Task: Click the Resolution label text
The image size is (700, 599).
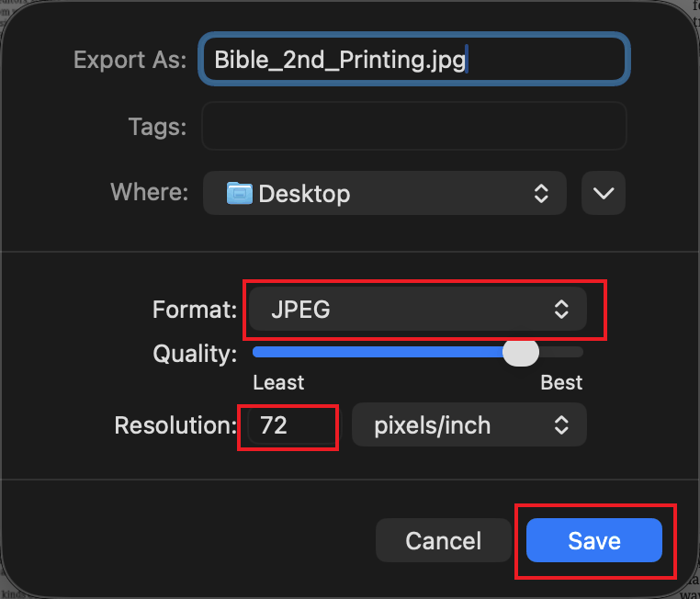Action: pyautogui.click(x=175, y=425)
